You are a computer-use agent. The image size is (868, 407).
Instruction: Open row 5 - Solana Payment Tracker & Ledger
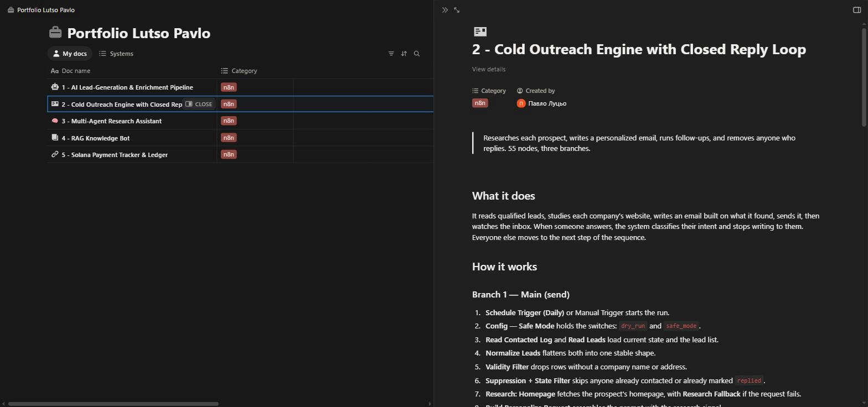pyautogui.click(x=115, y=155)
